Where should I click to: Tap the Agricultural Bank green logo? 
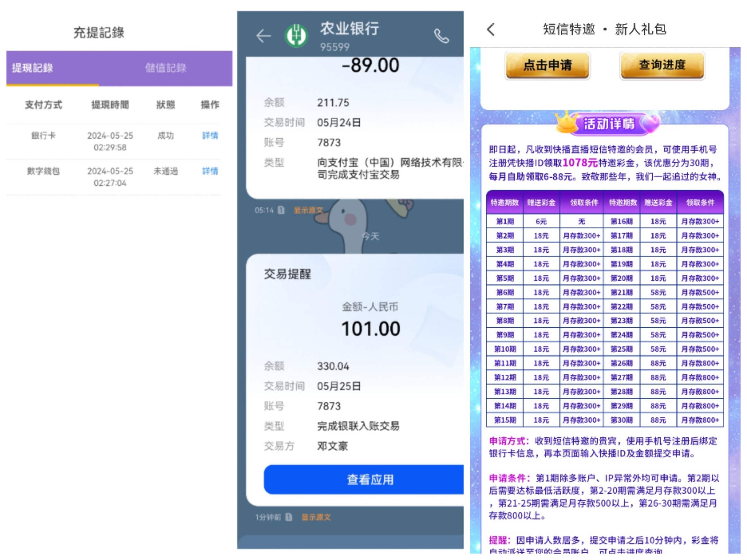tap(296, 36)
